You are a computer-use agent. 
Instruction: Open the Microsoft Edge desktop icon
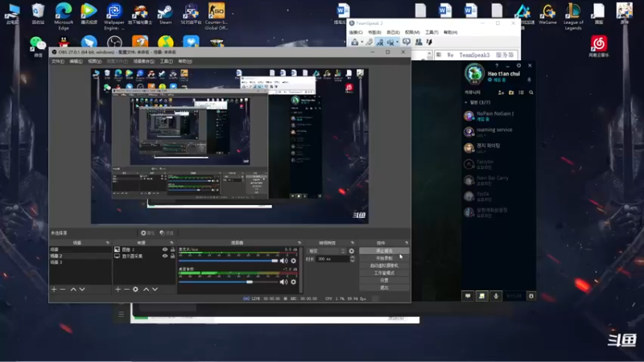64,15
